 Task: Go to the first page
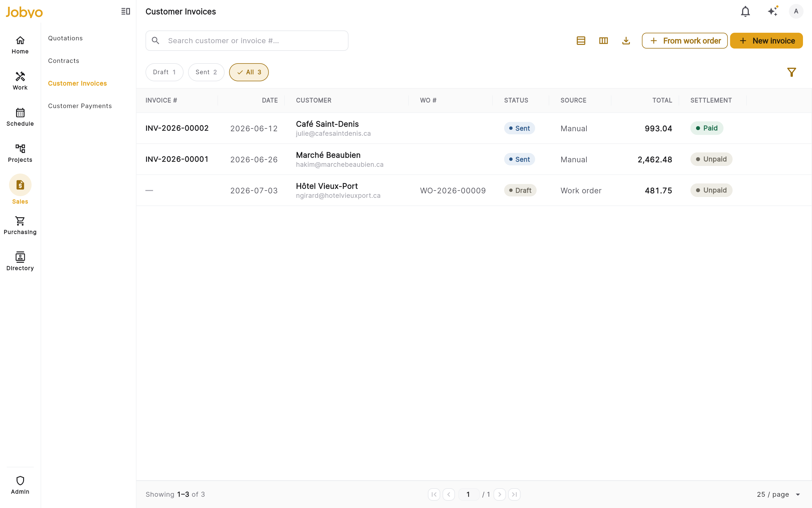pos(434,494)
